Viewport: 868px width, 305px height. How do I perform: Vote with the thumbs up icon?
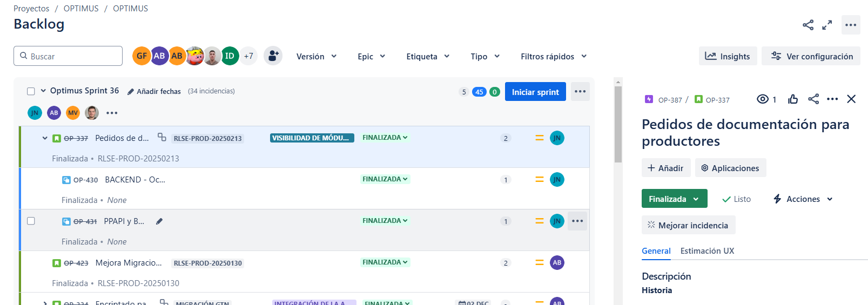coord(793,99)
